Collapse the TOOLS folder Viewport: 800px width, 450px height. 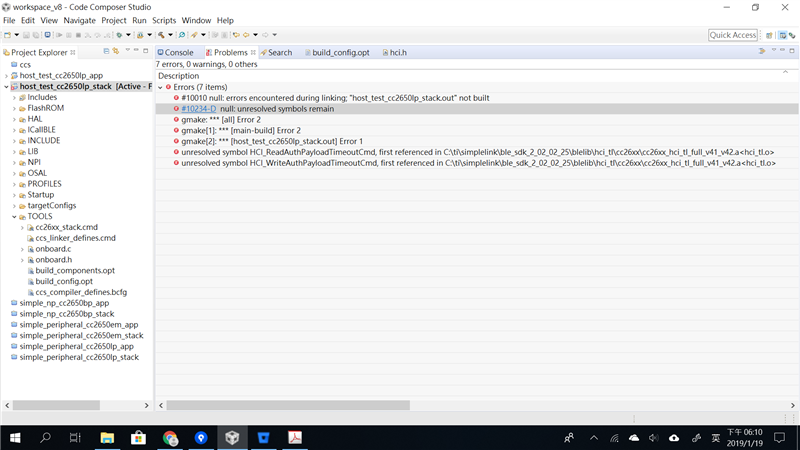pyautogui.click(x=14, y=216)
